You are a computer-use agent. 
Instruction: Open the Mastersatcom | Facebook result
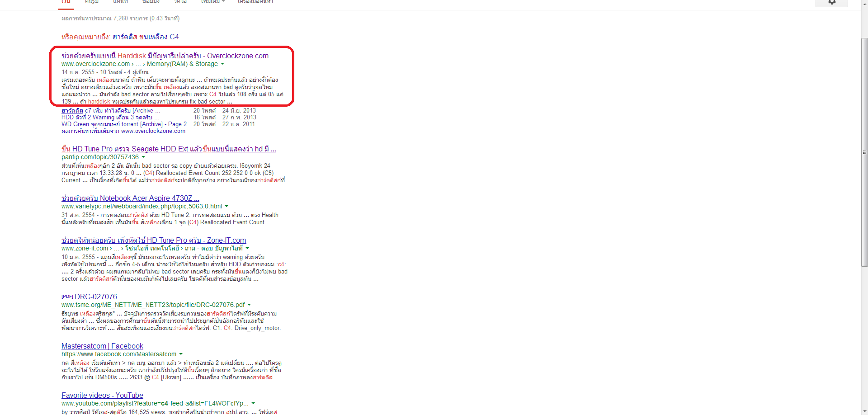click(102, 346)
